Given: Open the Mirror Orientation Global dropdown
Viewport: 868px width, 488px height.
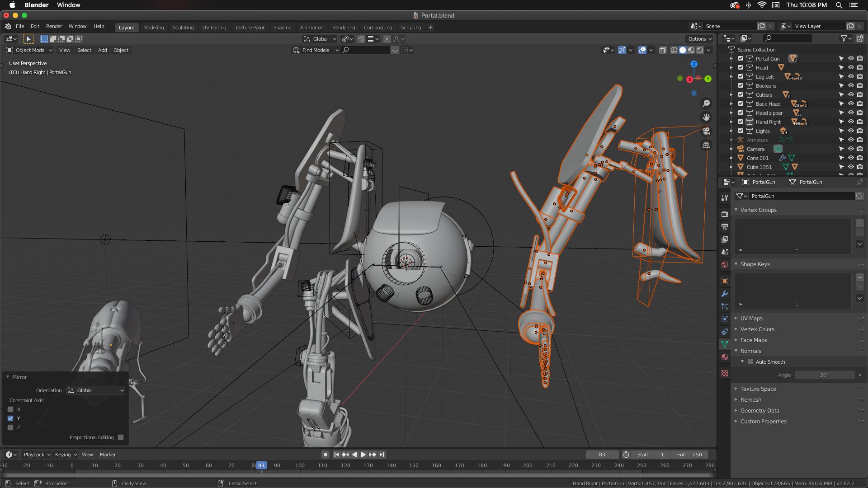Looking at the screenshot, I should click(x=96, y=390).
